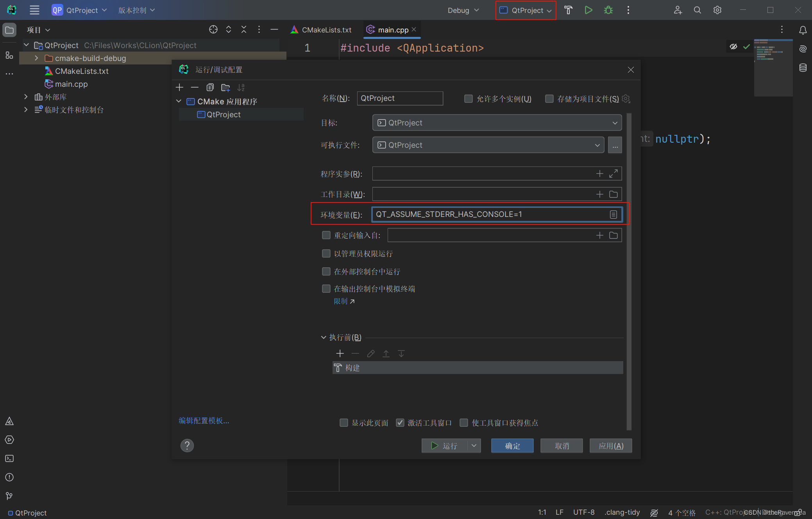Open 版本控制 menu
The width and height of the screenshot is (812, 519).
(136, 10)
